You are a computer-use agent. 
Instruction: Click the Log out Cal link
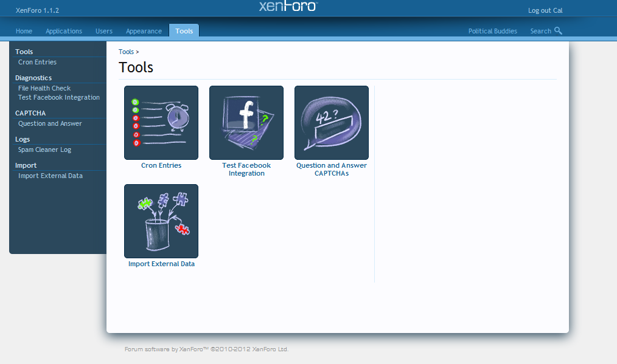(545, 10)
